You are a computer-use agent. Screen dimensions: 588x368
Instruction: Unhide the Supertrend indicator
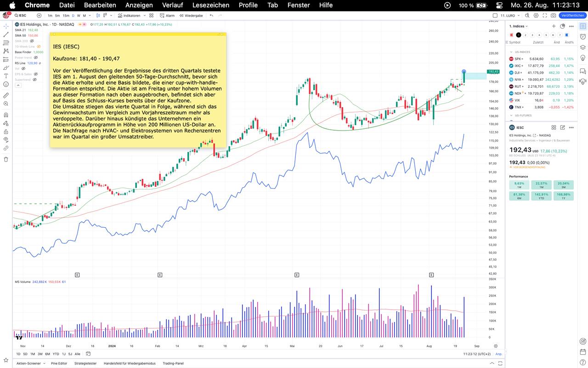pos(34,80)
